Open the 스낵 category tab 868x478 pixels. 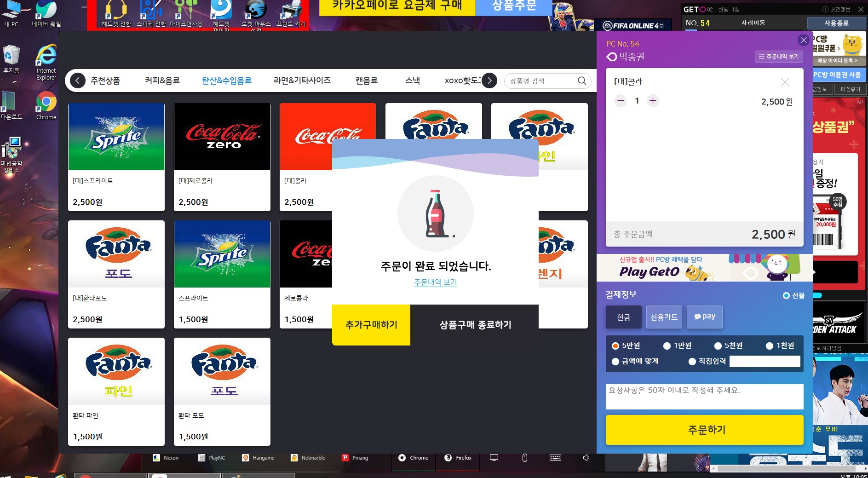[x=413, y=81]
